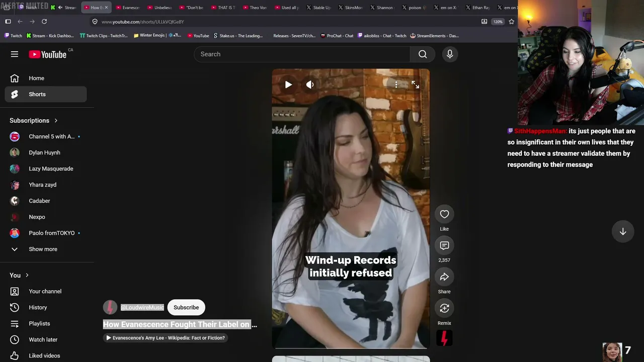Start voice search with the microphone
This screenshot has width=644, height=362.
[450, 54]
